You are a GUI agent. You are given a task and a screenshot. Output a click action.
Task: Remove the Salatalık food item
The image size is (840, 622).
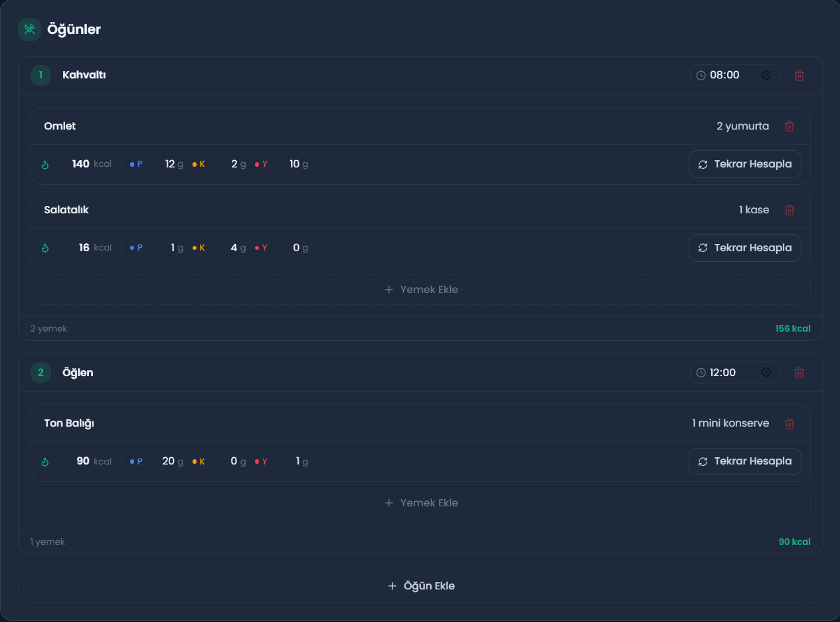pos(790,210)
